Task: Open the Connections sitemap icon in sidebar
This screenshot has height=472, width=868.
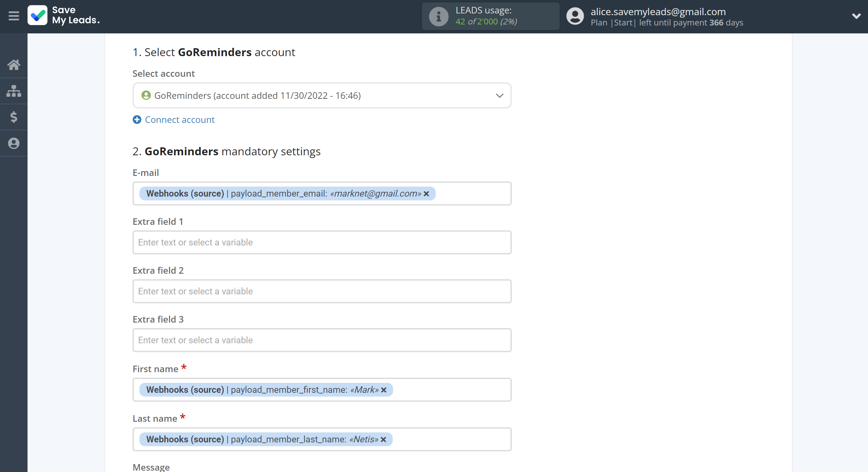Action: pyautogui.click(x=14, y=91)
